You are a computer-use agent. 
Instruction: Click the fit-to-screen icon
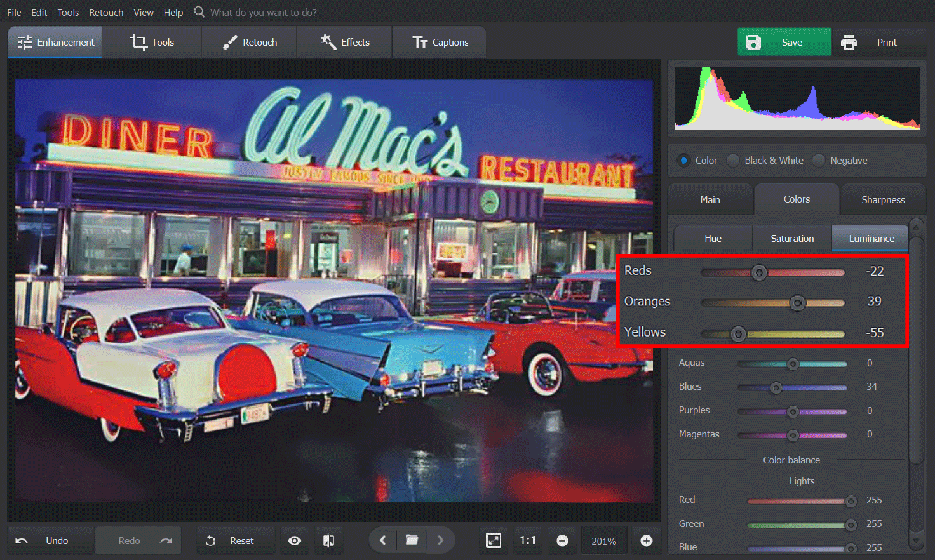coord(494,540)
